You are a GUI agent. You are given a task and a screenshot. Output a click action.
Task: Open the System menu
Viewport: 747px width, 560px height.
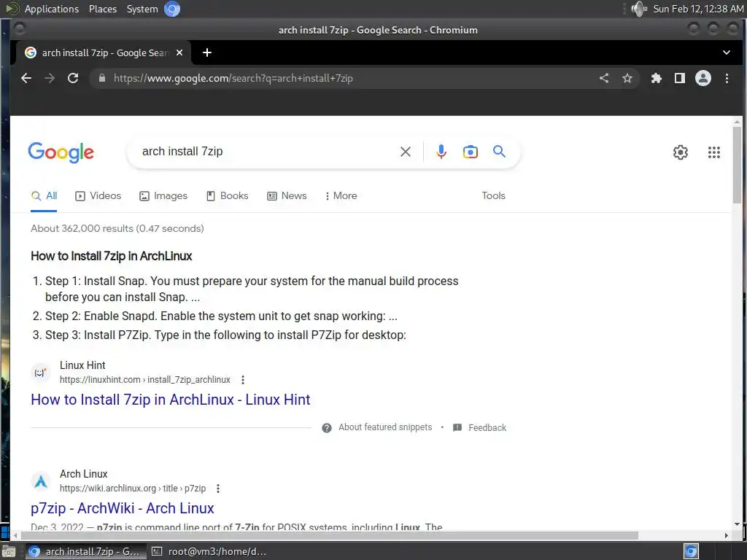(142, 9)
